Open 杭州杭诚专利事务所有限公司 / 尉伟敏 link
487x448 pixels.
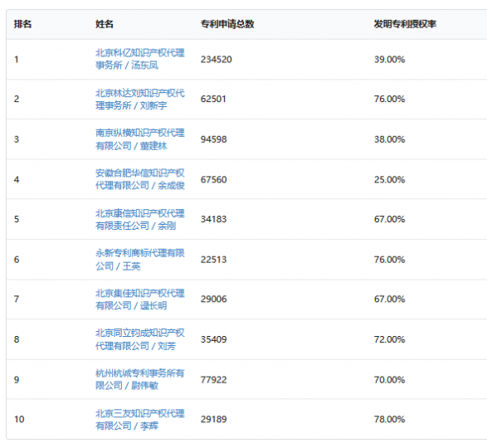click(139, 379)
